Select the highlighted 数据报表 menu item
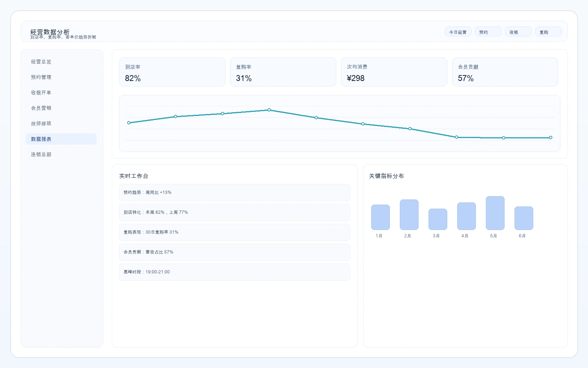Image resolution: width=588 pixels, height=368 pixels. (x=61, y=139)
